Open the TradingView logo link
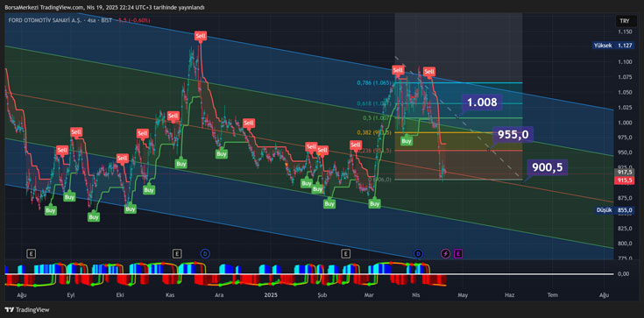Screen dimensions: 644x318 [x=27, y=310]
